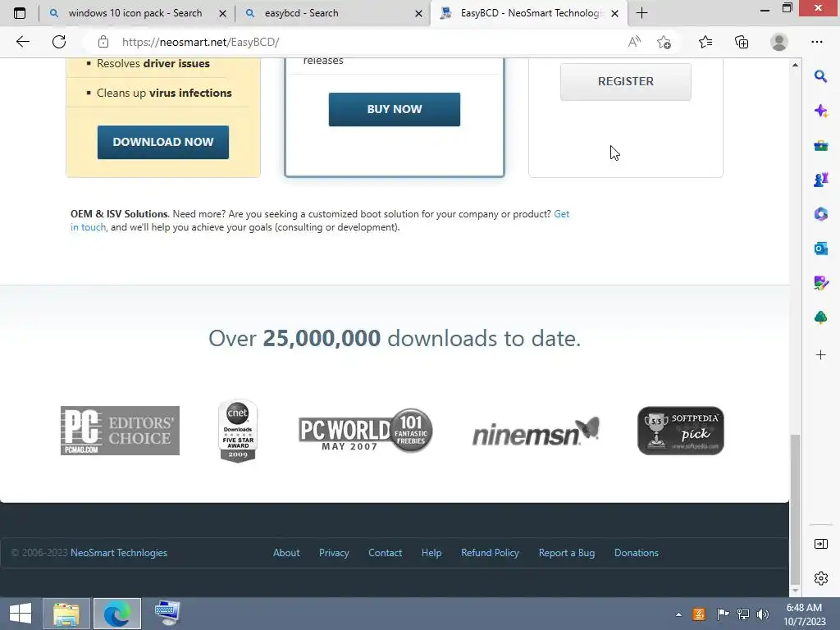Open the Report a Bug link
840x630 pixels.
coord(567,553)
